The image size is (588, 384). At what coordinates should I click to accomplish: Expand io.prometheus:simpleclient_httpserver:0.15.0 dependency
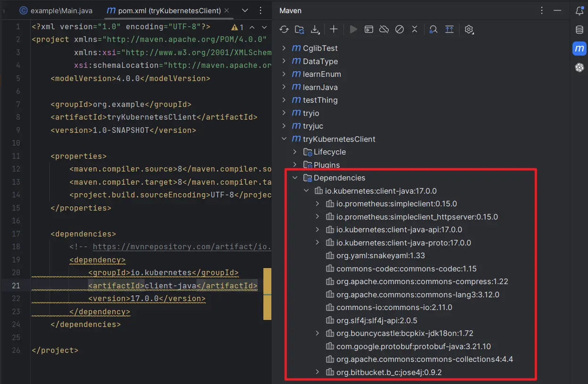318,217
